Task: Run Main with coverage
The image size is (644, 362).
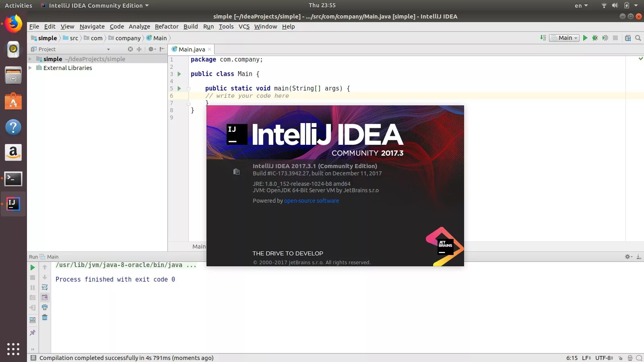Action: [x=605, y=38]
